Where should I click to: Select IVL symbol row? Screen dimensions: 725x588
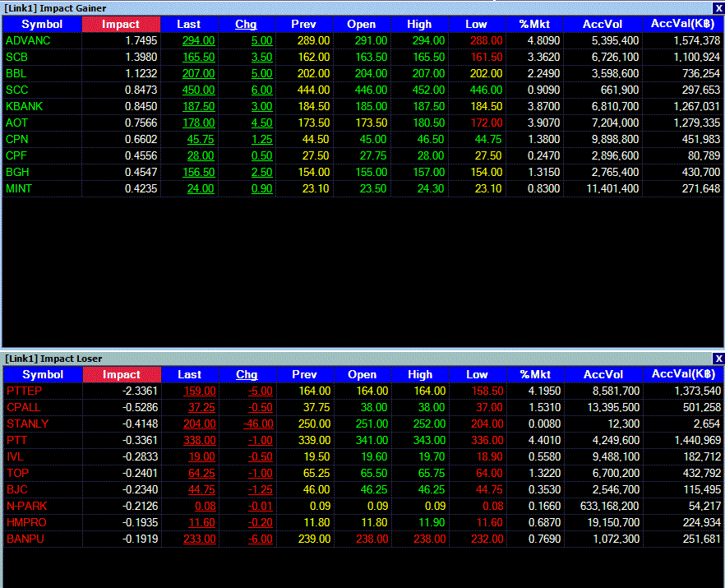16,457
